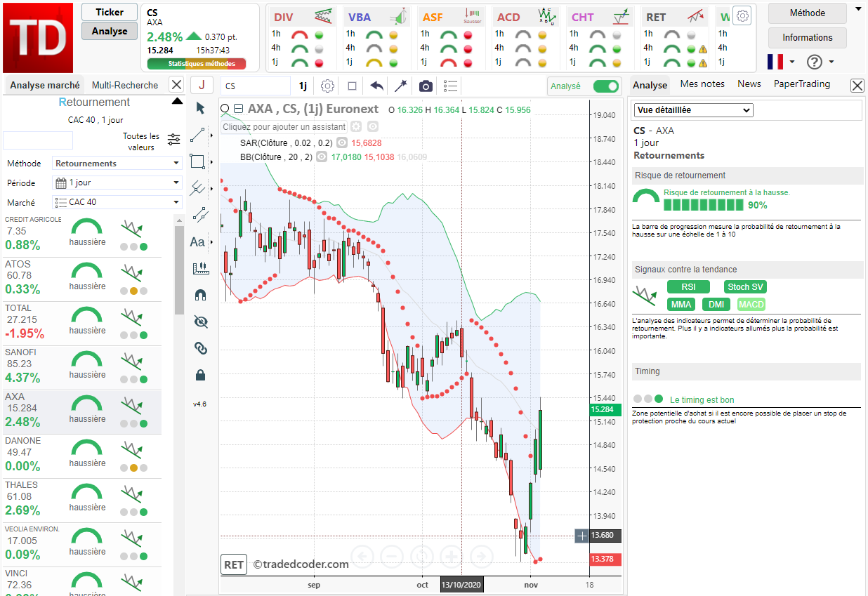This screenshot has width=868, height=596.
Task: Collapse the Retournement panel with black triangle
Action: 177,102
